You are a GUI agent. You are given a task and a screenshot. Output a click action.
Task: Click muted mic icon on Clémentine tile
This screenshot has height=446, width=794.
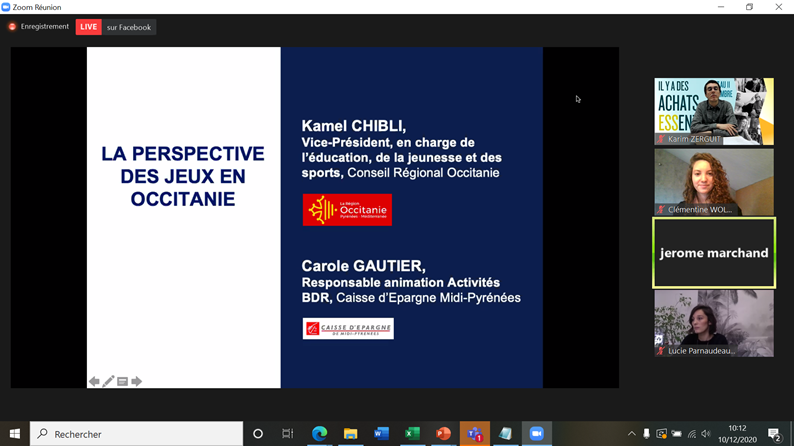pos(661,210)
